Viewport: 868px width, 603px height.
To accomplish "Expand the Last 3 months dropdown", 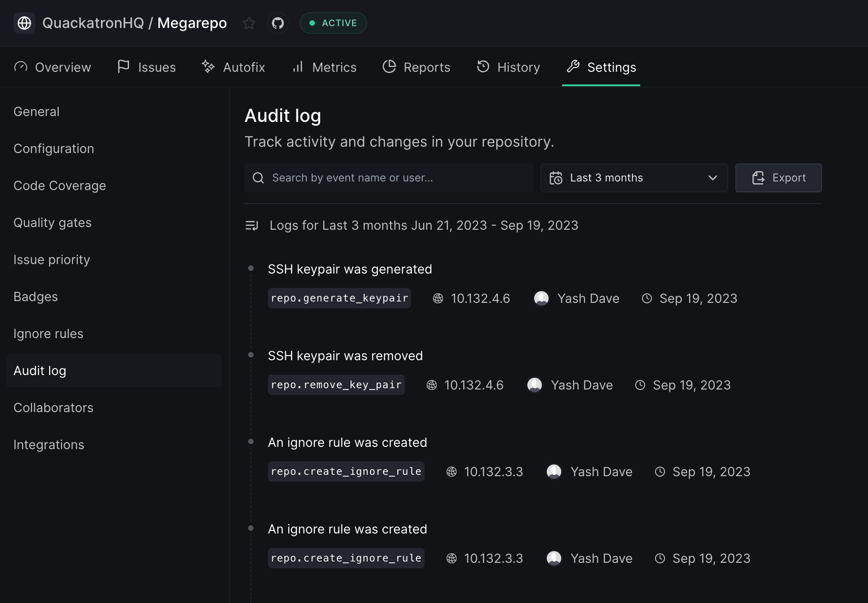I will (633, 178).
